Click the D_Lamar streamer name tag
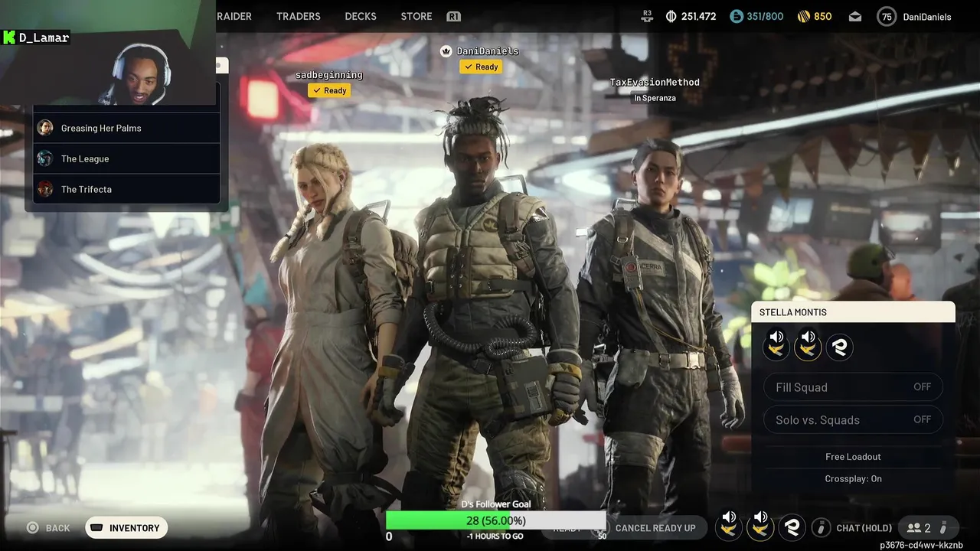The image size is (980, 551). (x=37, y=37)
